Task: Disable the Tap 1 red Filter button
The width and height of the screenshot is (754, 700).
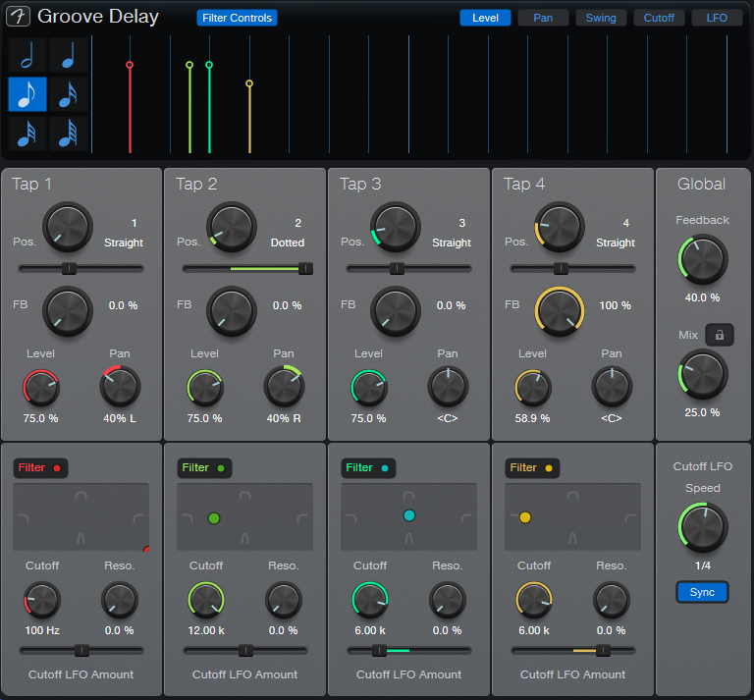Action: coord(40,468)
